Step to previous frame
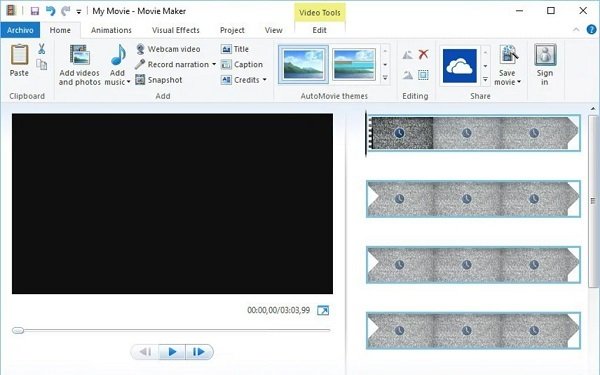The height and width of the screenshot is (375, 600). click(x=145, y=352)
